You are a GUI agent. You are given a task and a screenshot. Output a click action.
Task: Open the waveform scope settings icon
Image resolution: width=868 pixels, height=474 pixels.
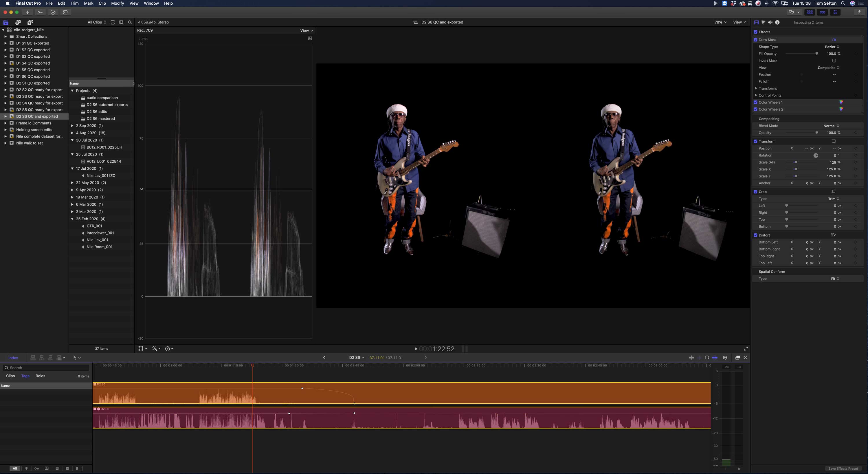pyautogui.click(x=310, y=39)
